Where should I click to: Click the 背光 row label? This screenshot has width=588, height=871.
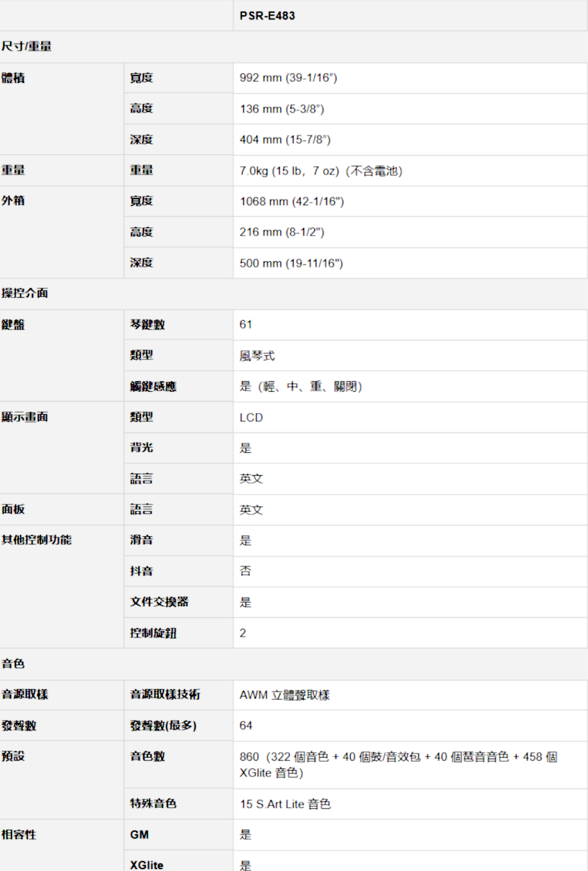click(141, 447)
